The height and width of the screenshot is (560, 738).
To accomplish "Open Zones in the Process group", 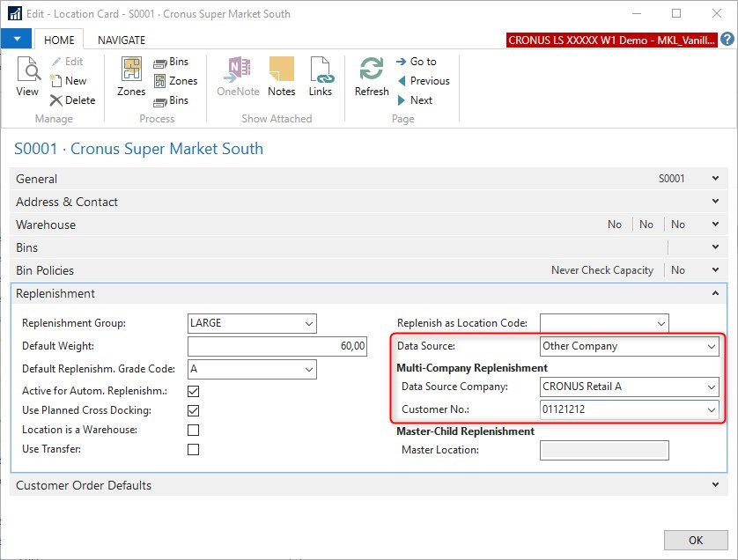I will click(x=131, y=77).
